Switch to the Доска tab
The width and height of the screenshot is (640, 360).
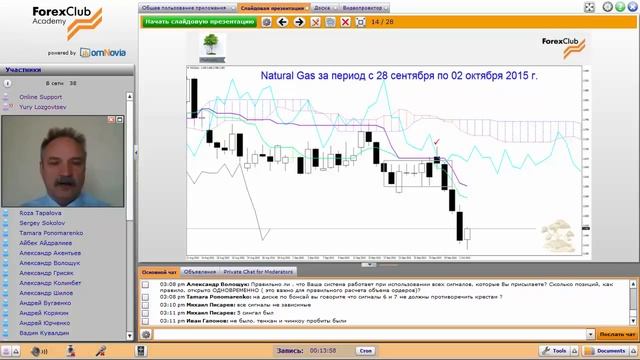322,8
